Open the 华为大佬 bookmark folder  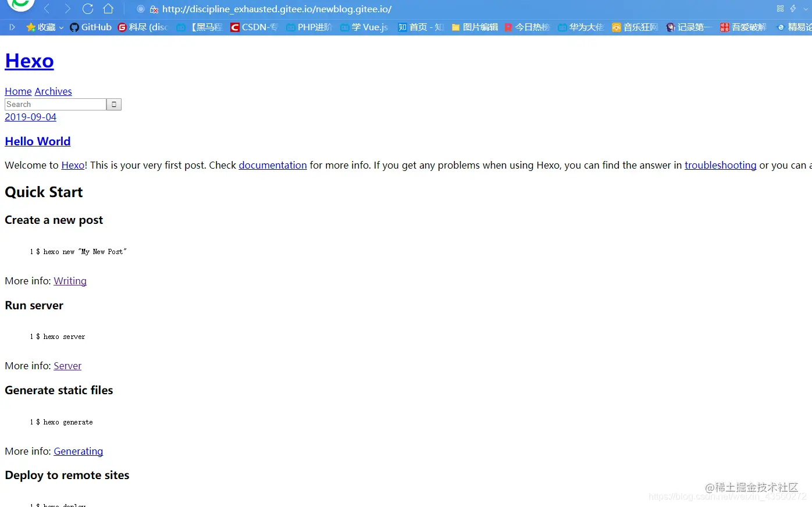pyautogui.click(x=581, y=27)
